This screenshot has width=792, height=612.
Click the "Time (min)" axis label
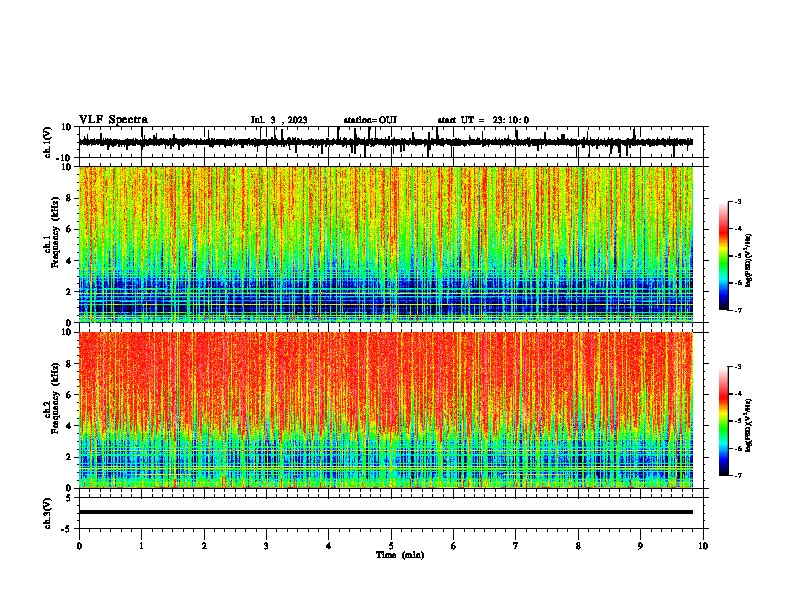click(400, 555)
